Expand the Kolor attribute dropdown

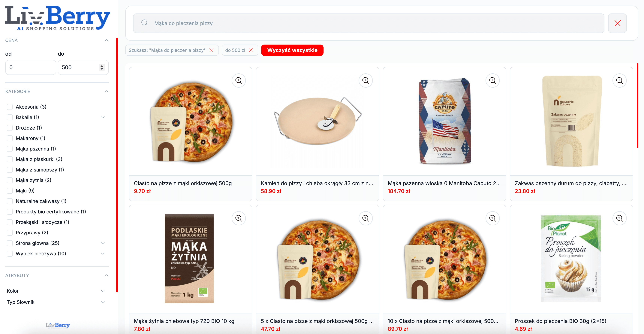(103, 291)
